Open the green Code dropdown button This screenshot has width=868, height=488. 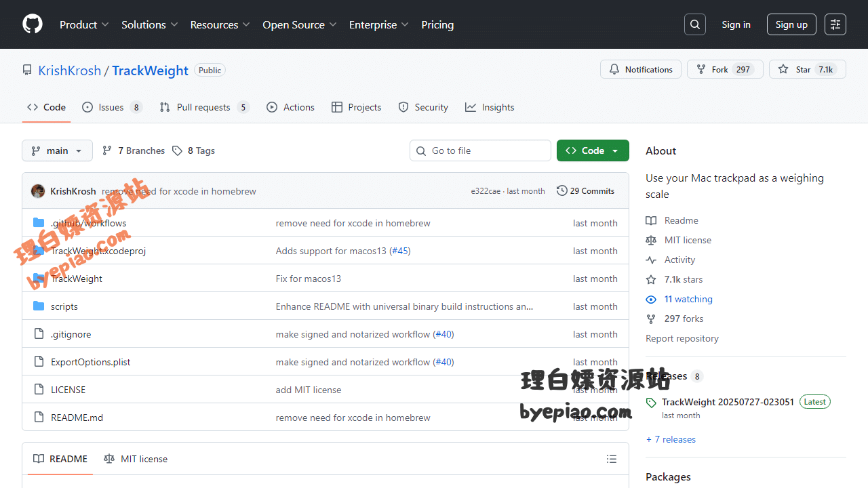coord(593,150)
